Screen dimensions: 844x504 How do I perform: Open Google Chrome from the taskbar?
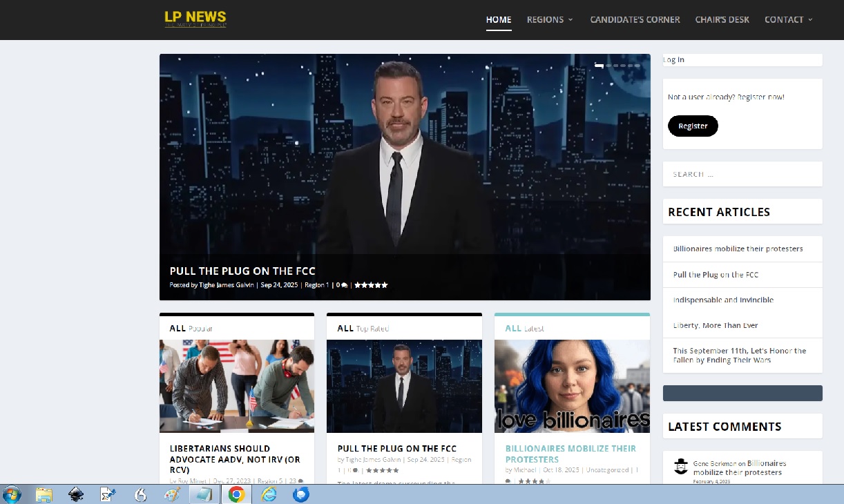click(236, 494)
